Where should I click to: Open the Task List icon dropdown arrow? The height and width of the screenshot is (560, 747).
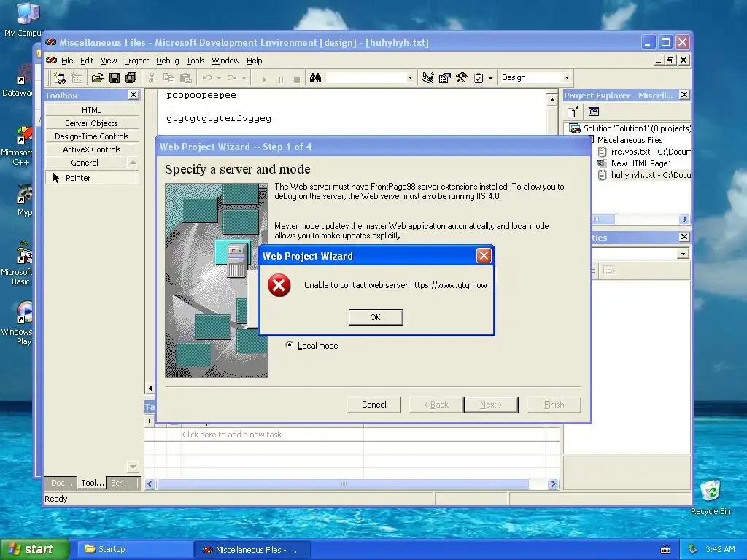click(x=490, y=78)
